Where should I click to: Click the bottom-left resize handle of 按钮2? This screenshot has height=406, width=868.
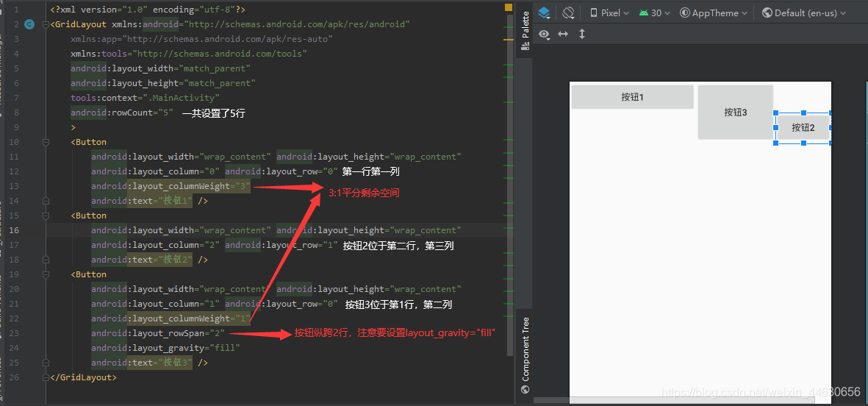tap(775, 143)
